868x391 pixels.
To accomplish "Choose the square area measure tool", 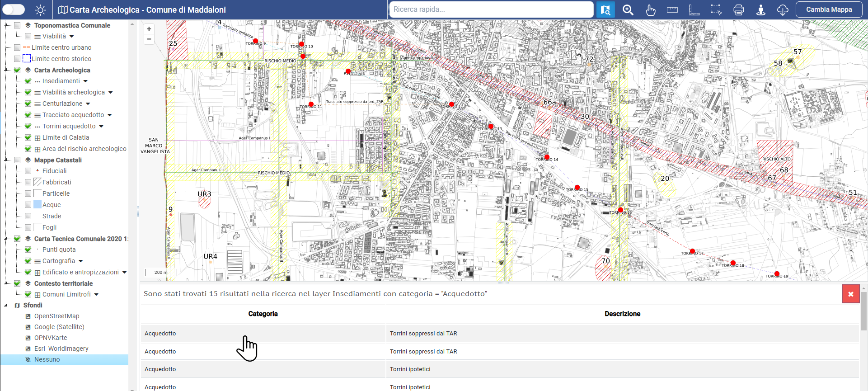I will (x=694, y=9).
